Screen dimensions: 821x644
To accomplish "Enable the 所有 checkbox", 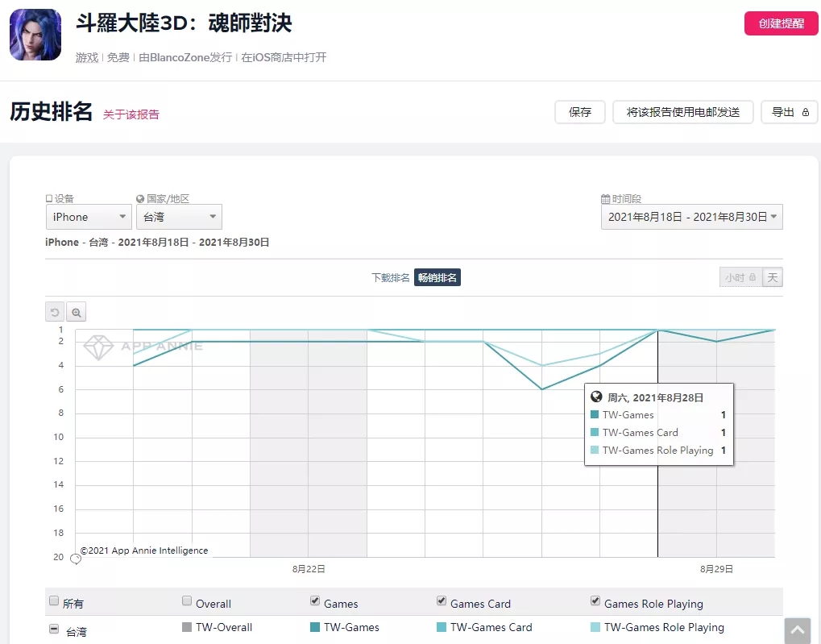I will (x=54, y=601).
